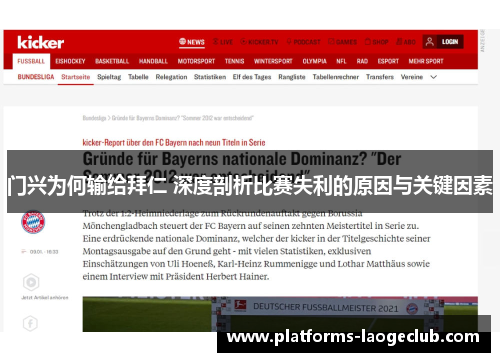Screen dimensions: 500x362
Task: Select the ESPORT tab
Action: point(388,61)
